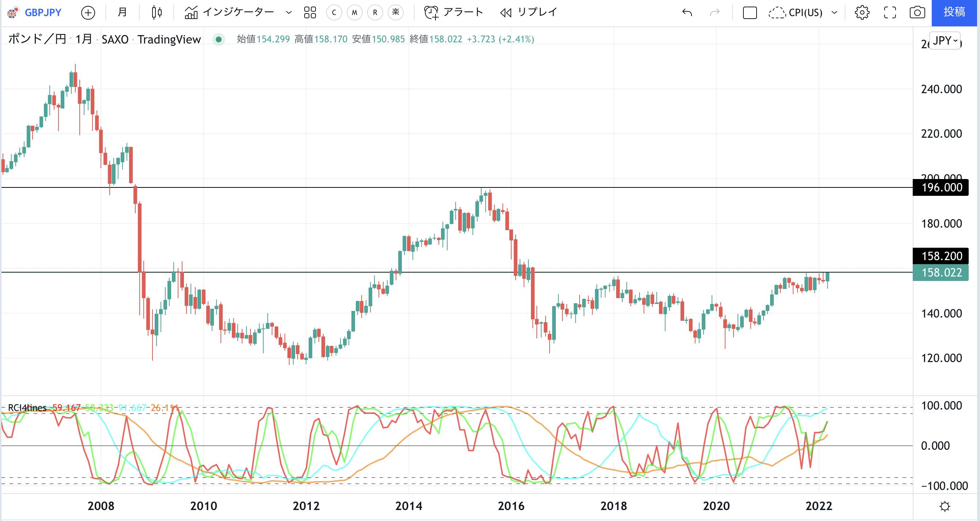Screen dimensions: 980x521
Task: Redo the last chart action
Action: tap(715, 13)
